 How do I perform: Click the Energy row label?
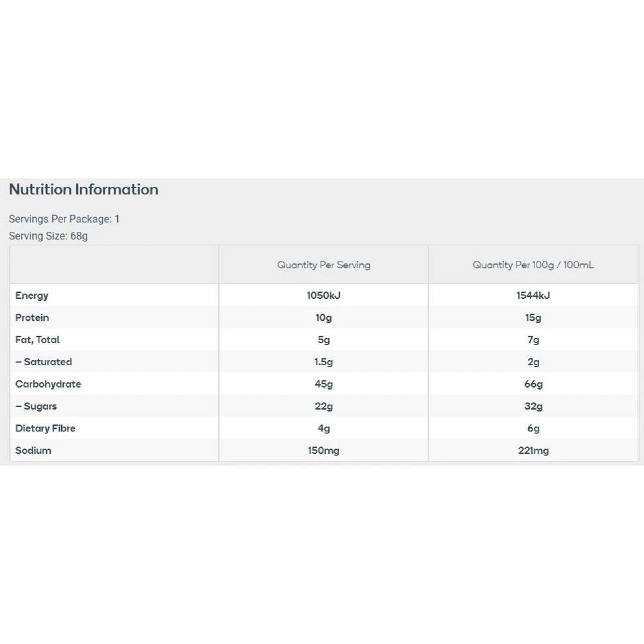point(32,296)
